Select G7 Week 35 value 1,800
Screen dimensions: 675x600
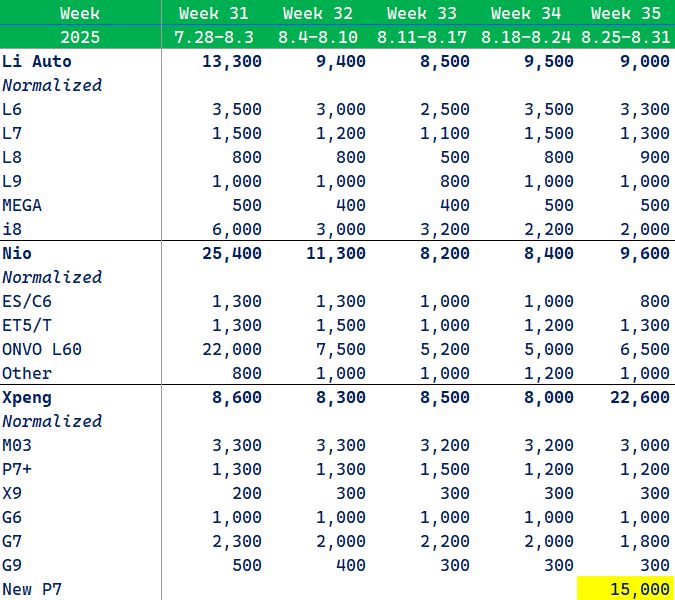point(645,542)
